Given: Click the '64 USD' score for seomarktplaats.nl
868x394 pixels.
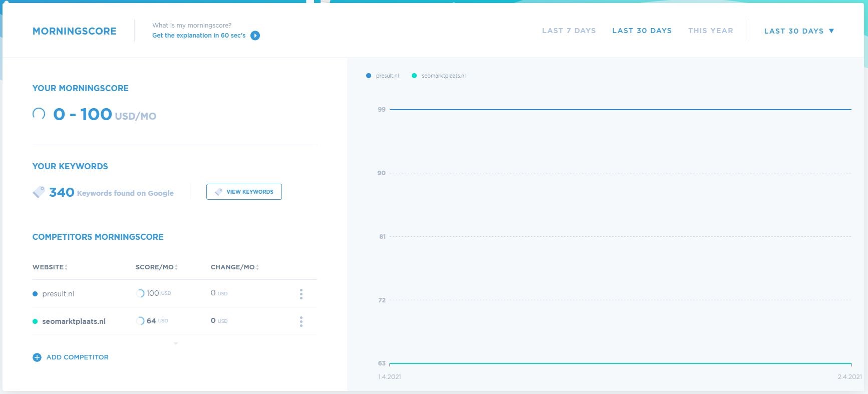Looking at the screenshot, I should coord(157,321).
